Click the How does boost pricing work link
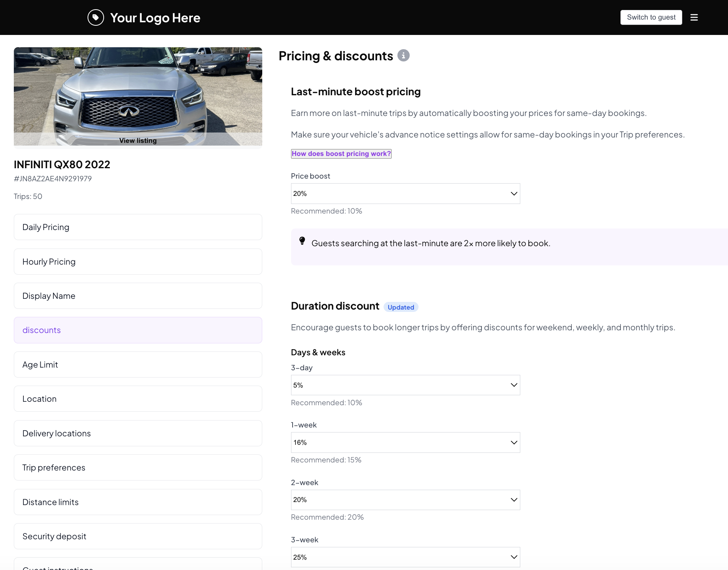The image size is (728, 570). point(341,154)
